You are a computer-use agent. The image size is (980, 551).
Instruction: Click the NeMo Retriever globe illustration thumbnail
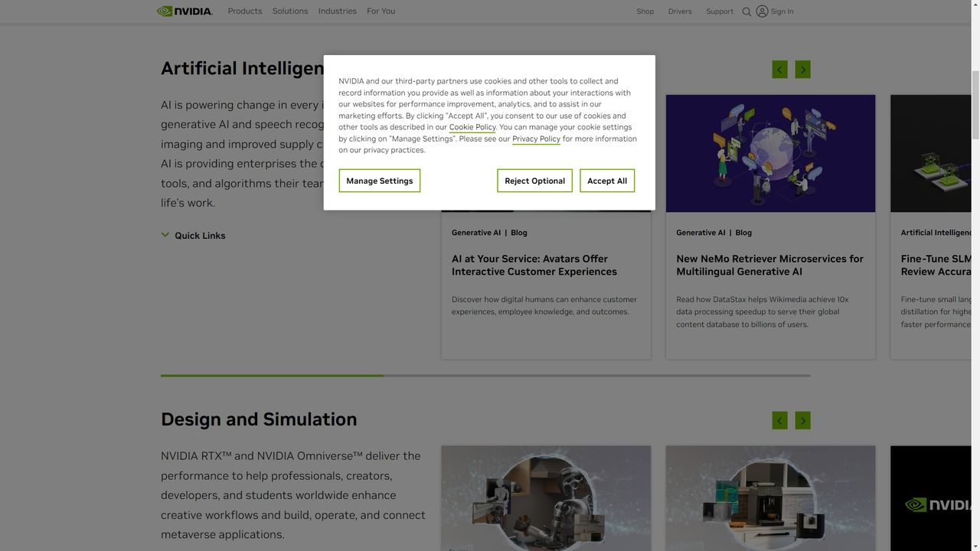[x=770, y=153]
